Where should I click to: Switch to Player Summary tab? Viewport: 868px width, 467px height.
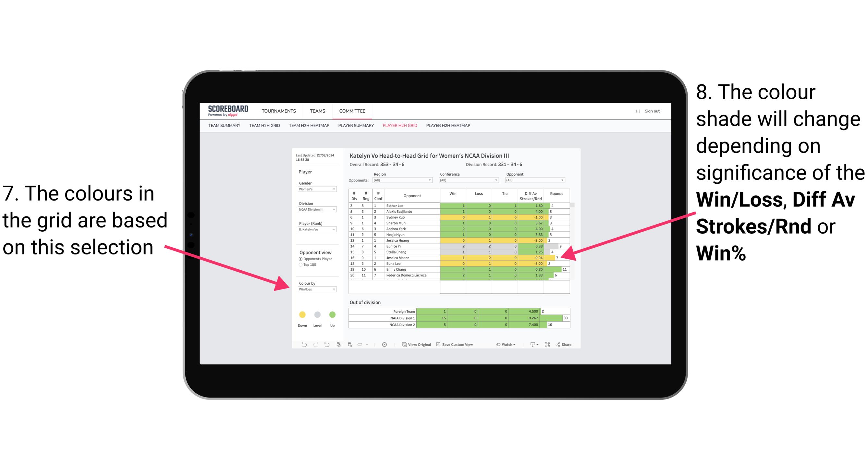pos(356,128)
